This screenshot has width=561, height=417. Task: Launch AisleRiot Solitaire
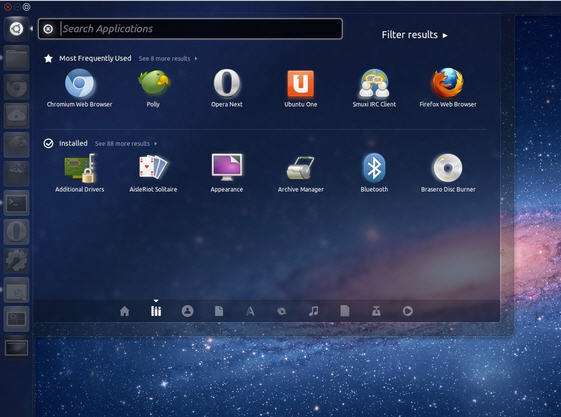[x=153, y=173]
